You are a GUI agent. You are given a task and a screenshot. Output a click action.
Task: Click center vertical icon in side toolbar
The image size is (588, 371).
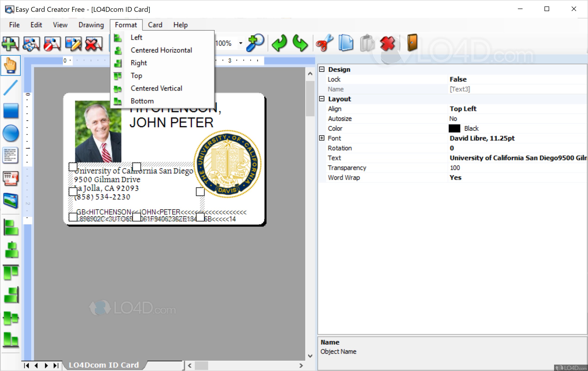click(11, 318)
